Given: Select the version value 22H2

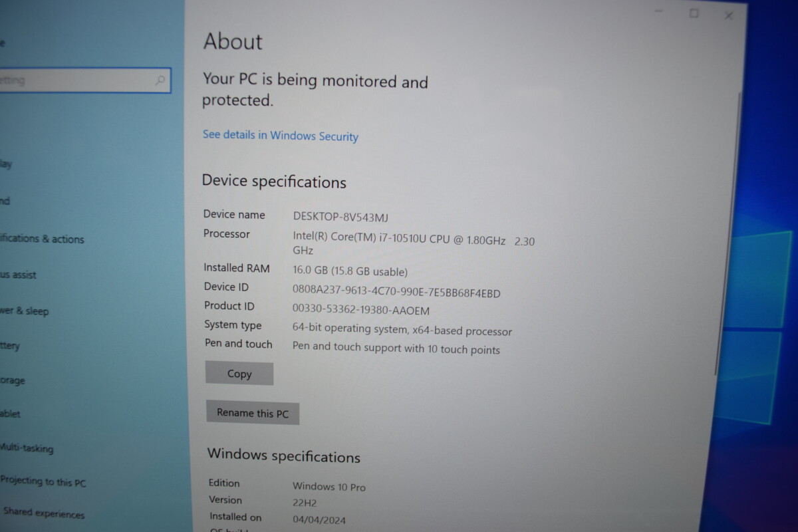Looking at the screenshot, I should coord(305,504).
